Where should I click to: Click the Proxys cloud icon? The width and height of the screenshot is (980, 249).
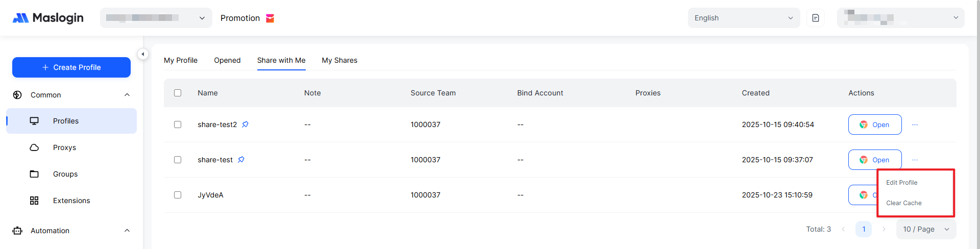pos(34,147)
